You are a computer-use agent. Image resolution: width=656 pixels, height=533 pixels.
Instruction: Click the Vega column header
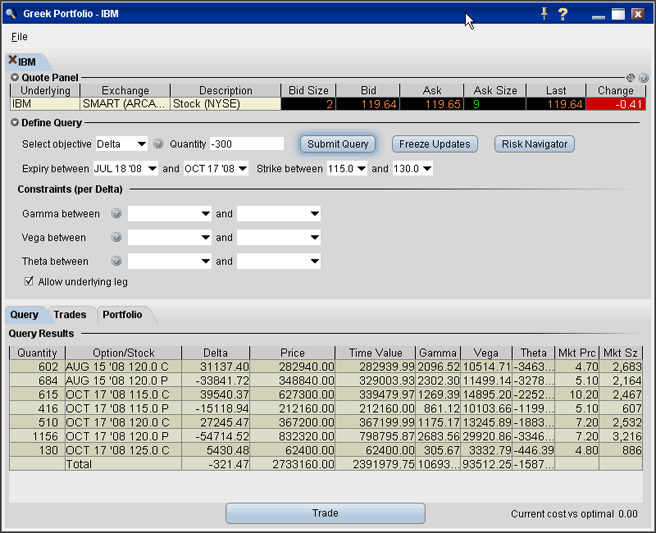(x=486, y=353)
